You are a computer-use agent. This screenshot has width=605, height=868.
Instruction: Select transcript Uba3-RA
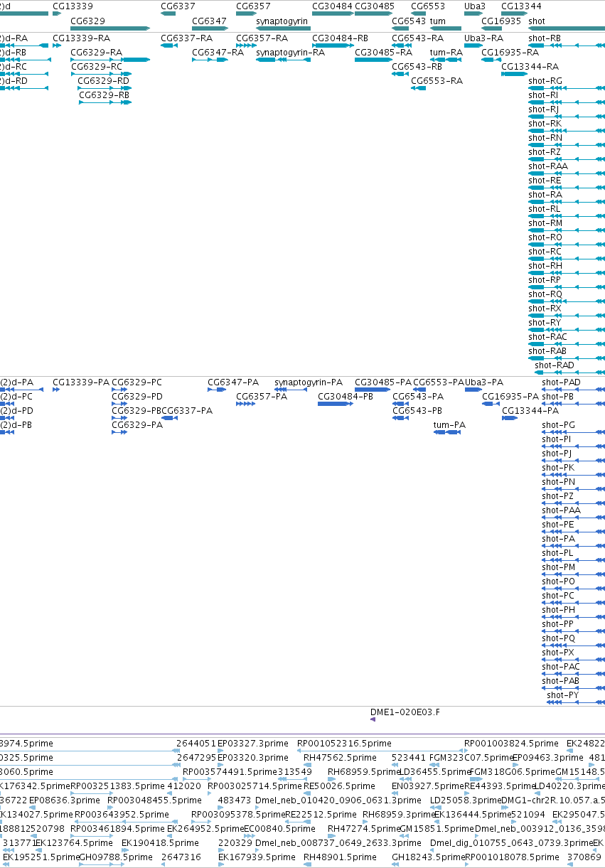tap(483, 38)
